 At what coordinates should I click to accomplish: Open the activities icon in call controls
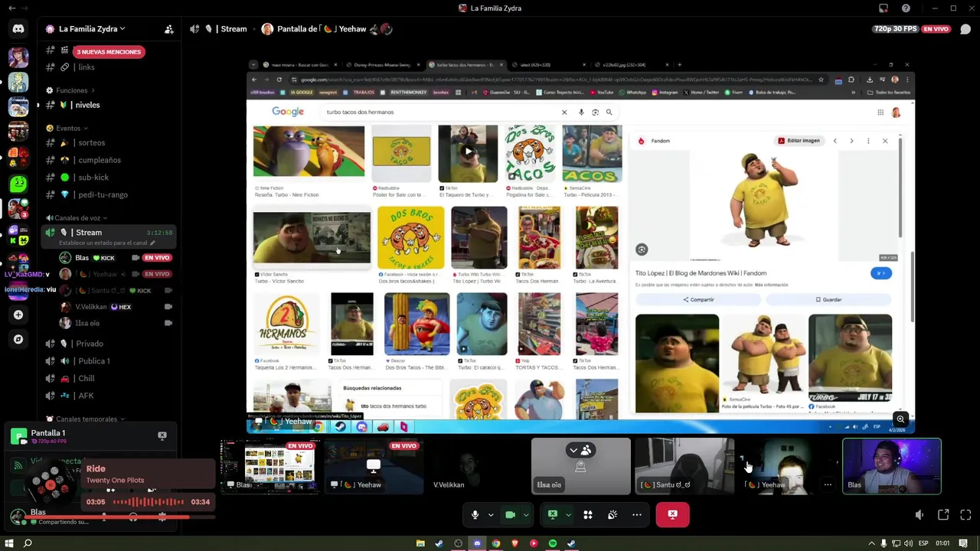[588, 515]
